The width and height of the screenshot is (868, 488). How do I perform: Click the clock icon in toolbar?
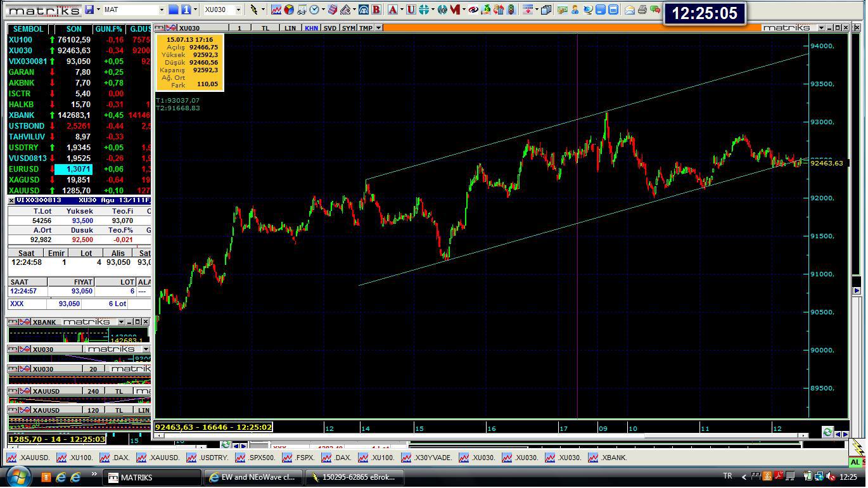pyautogui.click(x=314, y=10)
